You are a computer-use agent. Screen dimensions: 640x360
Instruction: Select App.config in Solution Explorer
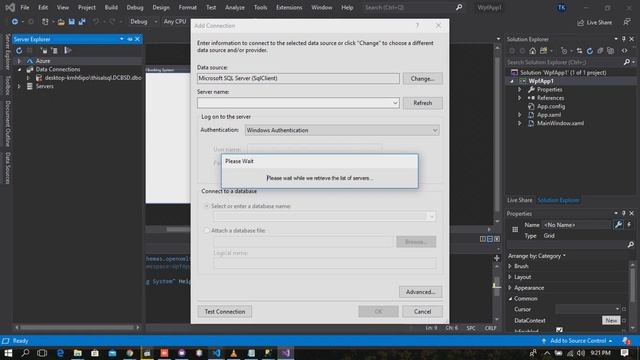tap(551, 107)
